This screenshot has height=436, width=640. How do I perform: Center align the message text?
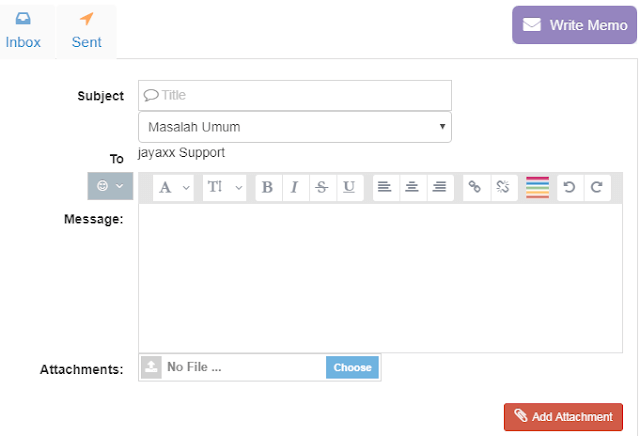point(413,188)
